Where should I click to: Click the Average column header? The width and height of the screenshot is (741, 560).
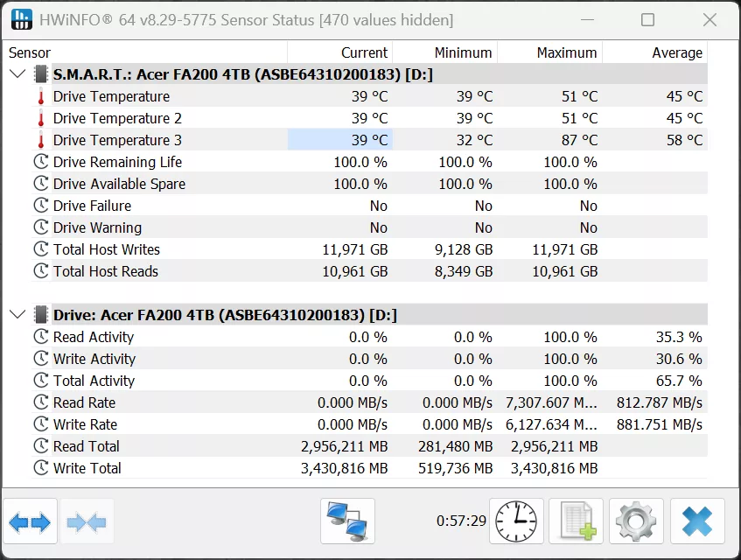pos(654,52)
